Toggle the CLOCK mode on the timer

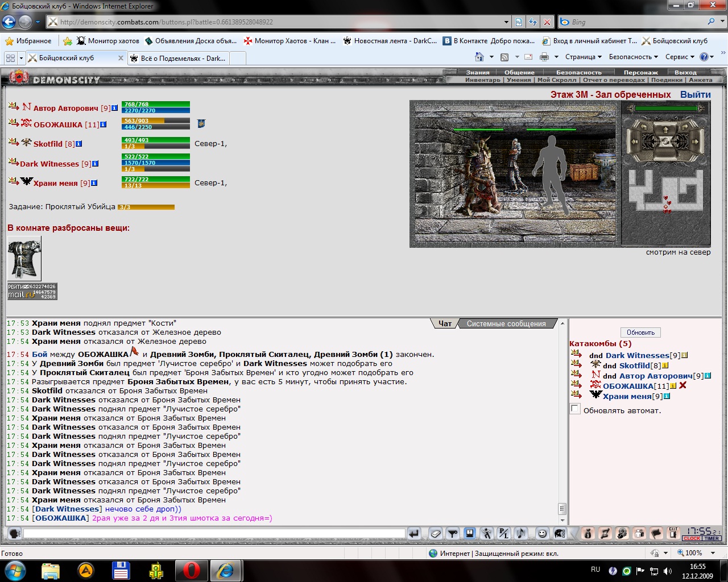(692, 538)
